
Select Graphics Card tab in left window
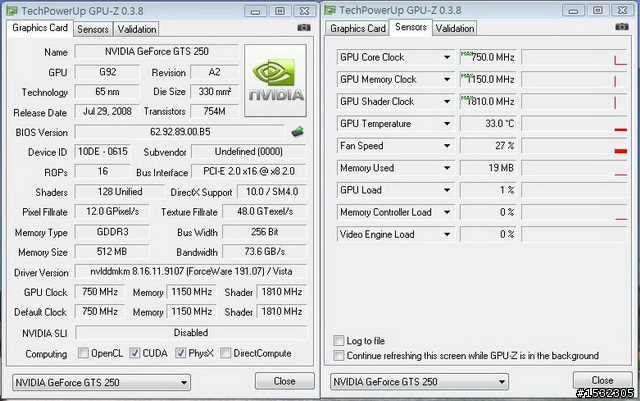(x=40, y=28)
